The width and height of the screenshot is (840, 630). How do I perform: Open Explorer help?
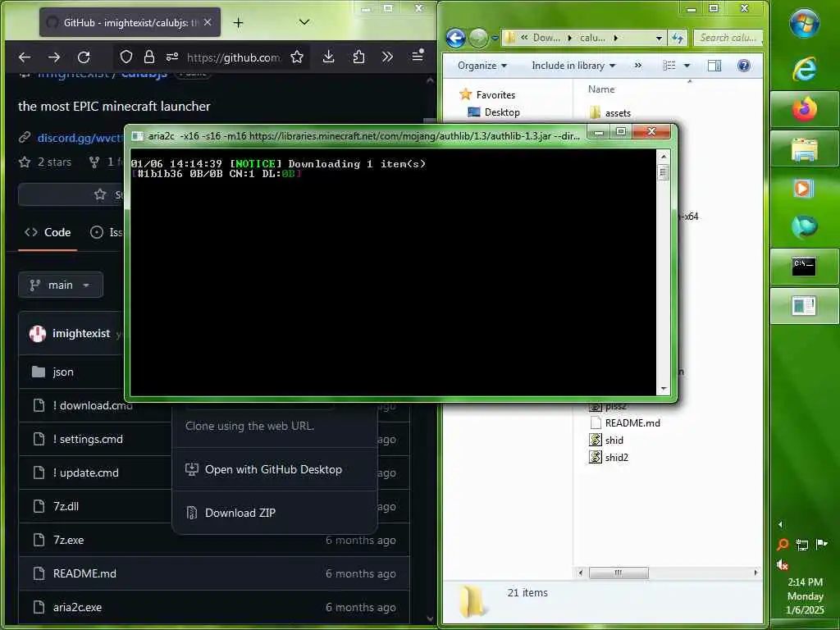[743, 66]
